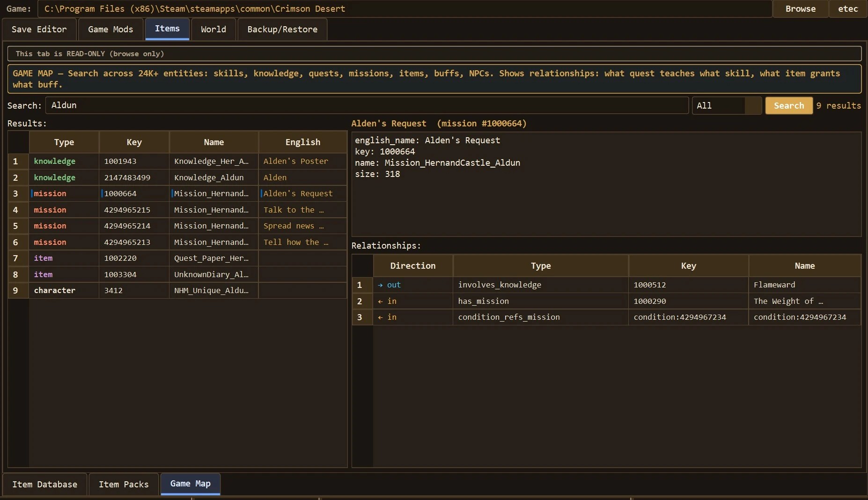Click the Mission_HernandCastle_Aldun name line
Viewport: 868px width, 500px height.
(437, 163)
